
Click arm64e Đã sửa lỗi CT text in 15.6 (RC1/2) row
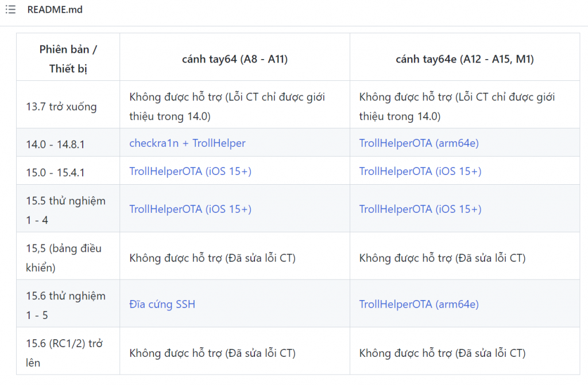442,353
